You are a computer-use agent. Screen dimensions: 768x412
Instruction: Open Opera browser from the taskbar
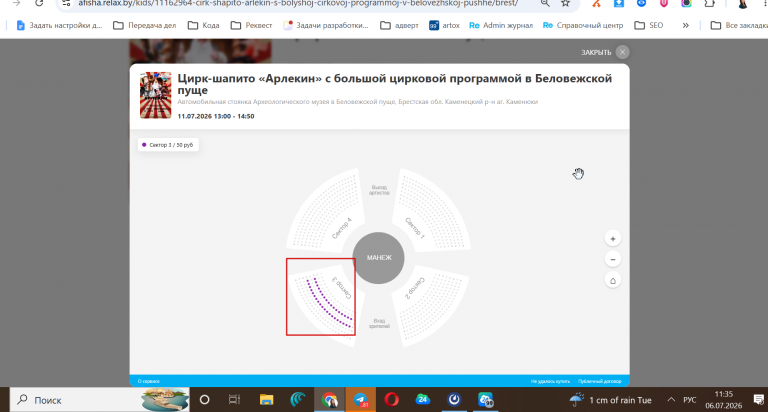click(x=391, y=400)
